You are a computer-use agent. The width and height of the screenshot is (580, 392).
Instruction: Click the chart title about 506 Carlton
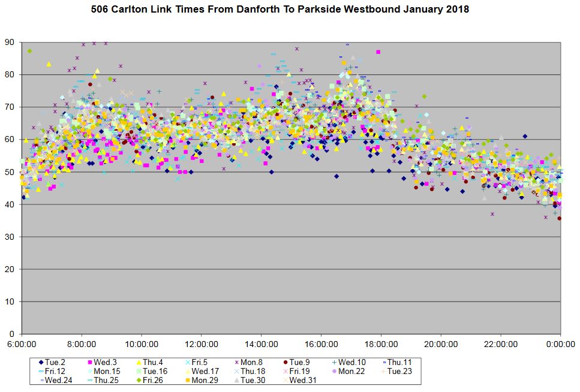280,10
